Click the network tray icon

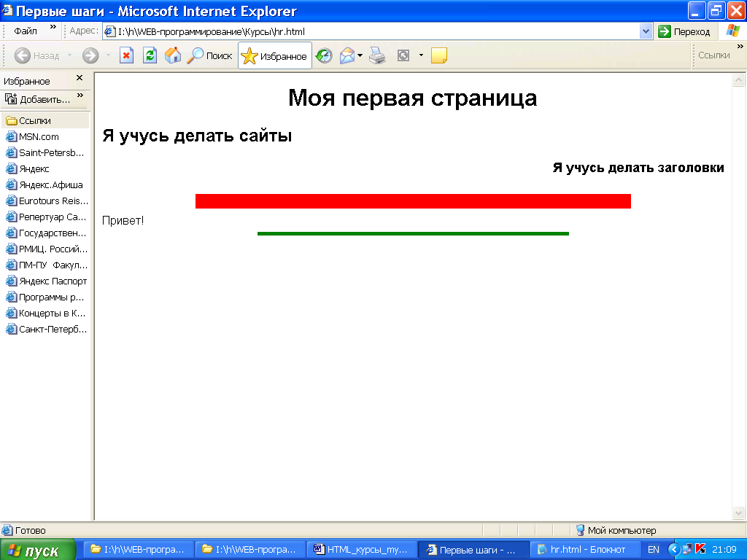687,549
